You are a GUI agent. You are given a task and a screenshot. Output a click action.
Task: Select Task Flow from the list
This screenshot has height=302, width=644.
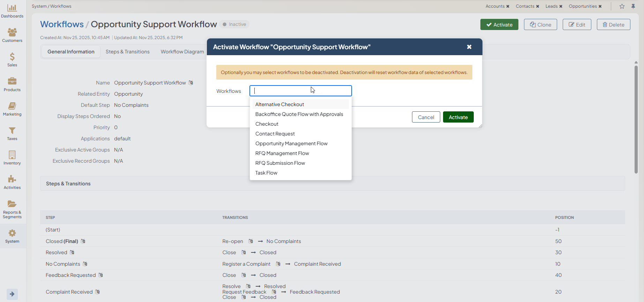pyautogui.click(x=266, y=173)
